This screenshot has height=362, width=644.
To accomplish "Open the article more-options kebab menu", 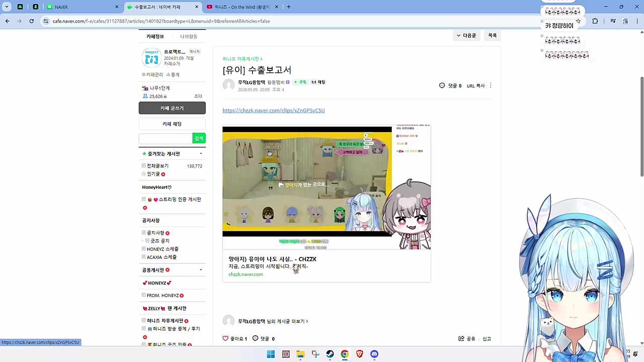I will (x=491, y=85).
